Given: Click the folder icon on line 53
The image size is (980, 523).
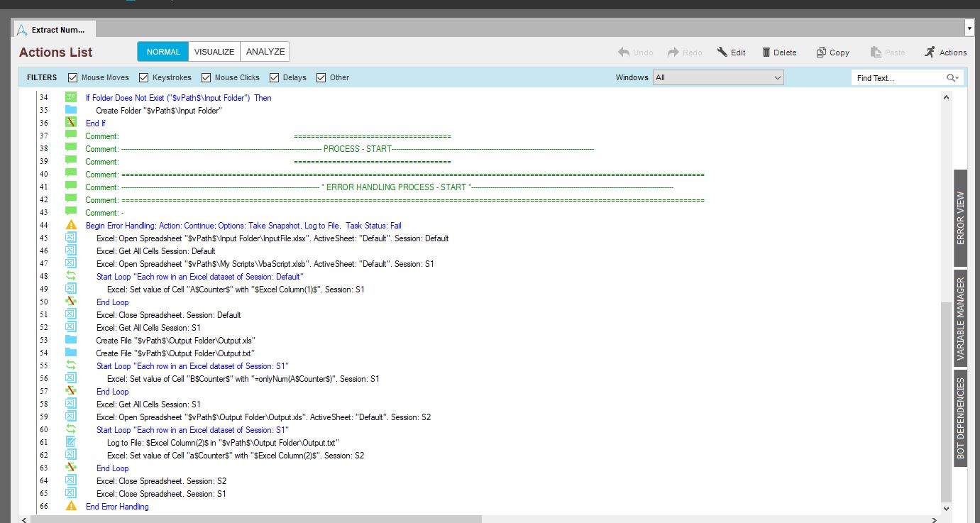Looking at the screenshot, I should click(x=71, y=340).
